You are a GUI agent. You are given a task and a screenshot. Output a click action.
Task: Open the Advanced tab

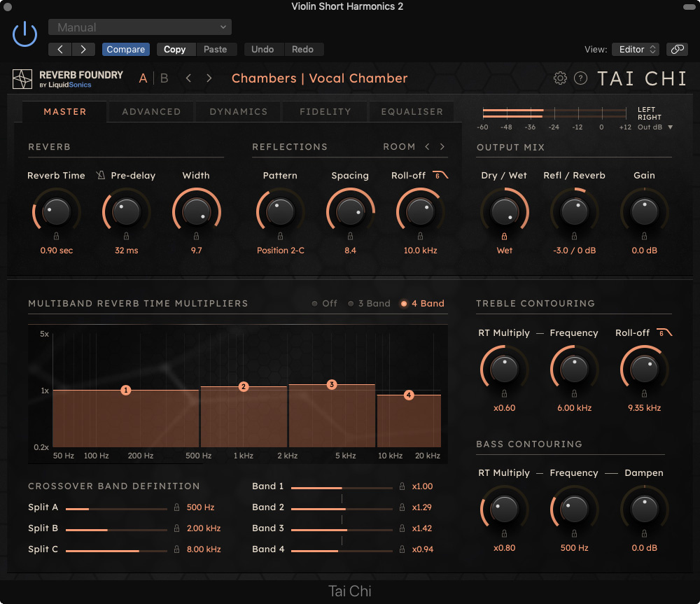click(151, 111)
